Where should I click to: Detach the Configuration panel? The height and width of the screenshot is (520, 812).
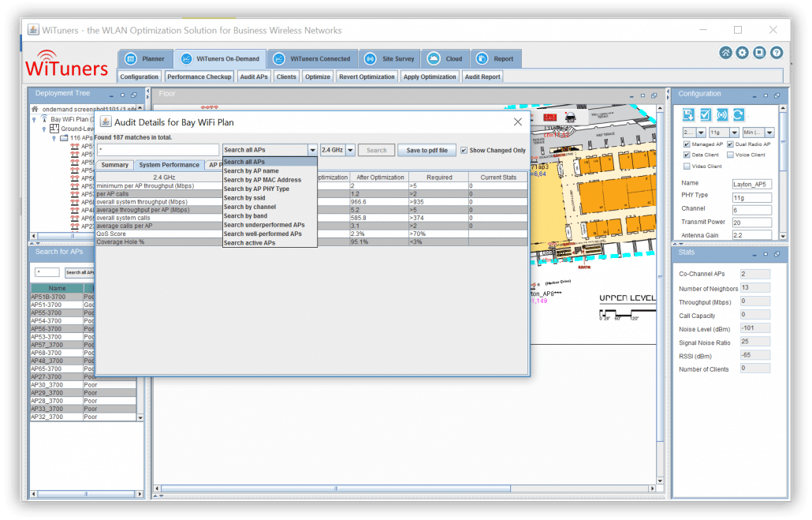[777, 95]
